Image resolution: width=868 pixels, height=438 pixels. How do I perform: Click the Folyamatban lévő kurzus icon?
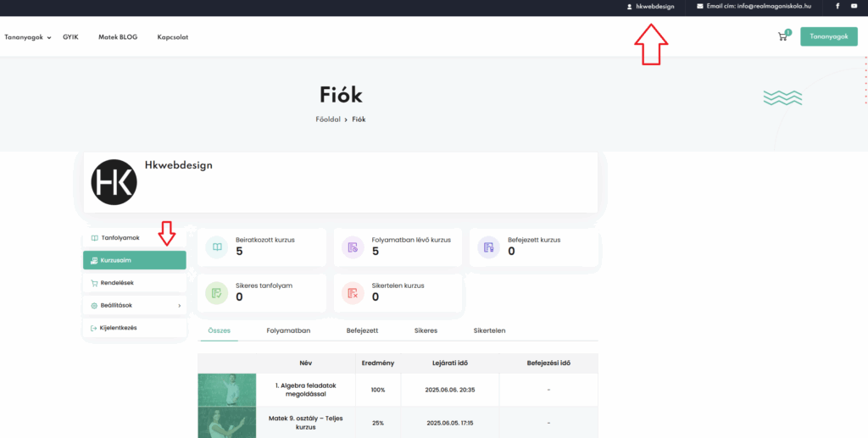point(353,247)
